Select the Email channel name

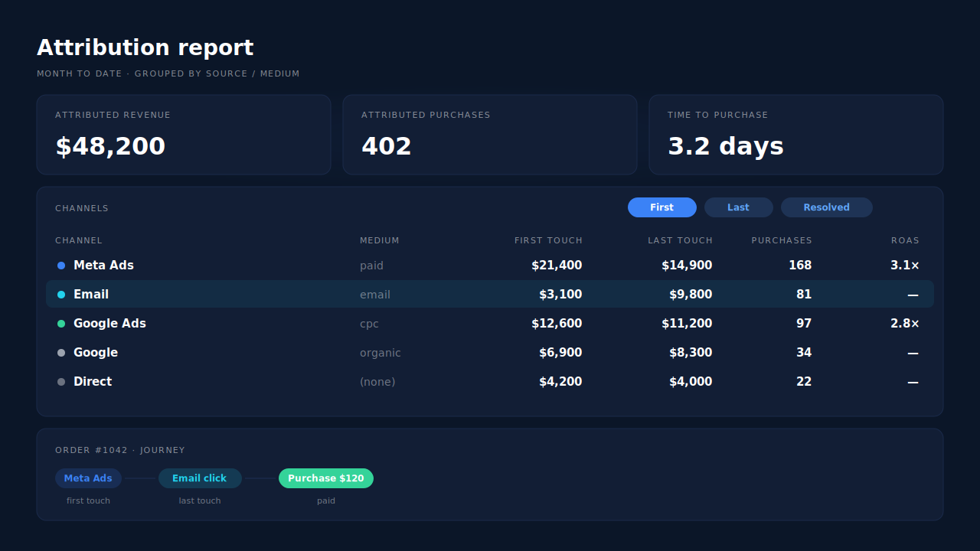click(91, 295)
